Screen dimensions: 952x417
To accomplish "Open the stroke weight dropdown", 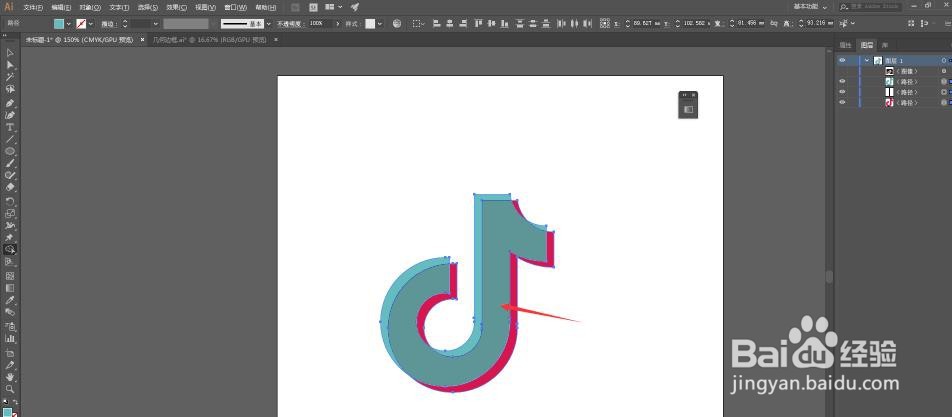I will click(x=155, y=24).
